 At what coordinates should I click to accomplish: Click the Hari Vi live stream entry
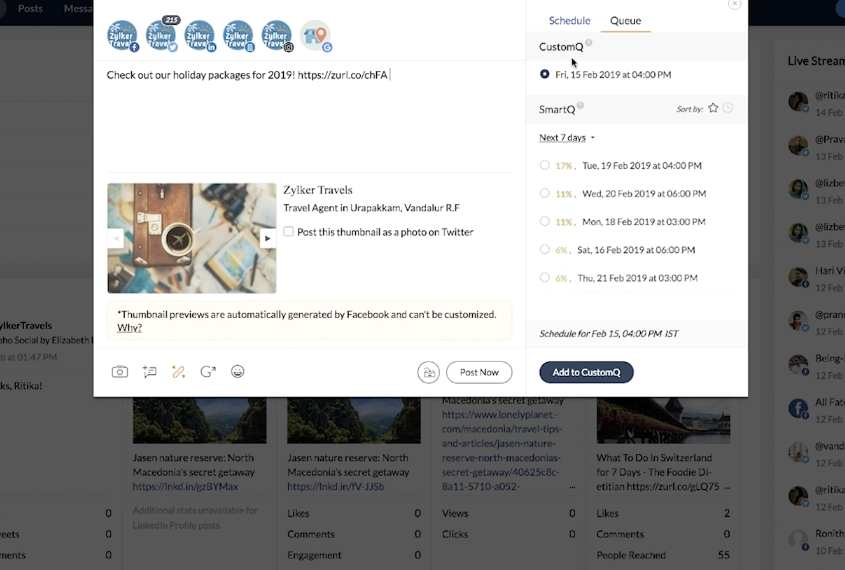click(x=816, y=279)
